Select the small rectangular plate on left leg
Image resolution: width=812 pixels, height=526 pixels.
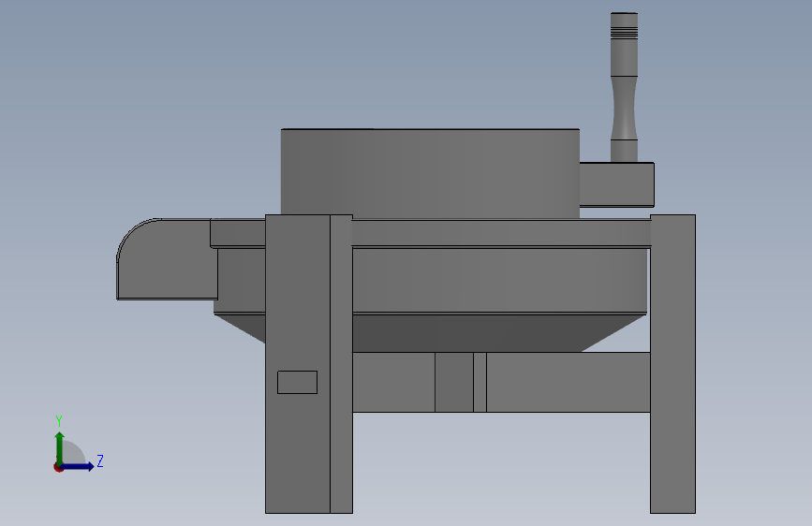297,382
